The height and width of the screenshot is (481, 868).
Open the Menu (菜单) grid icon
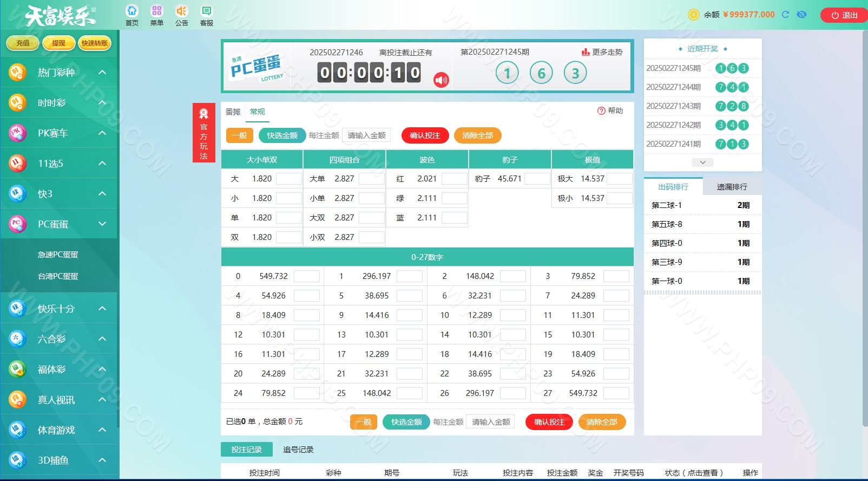tap(157, 11)
